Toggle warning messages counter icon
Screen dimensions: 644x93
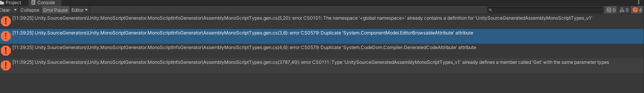(x=623, y=10)
